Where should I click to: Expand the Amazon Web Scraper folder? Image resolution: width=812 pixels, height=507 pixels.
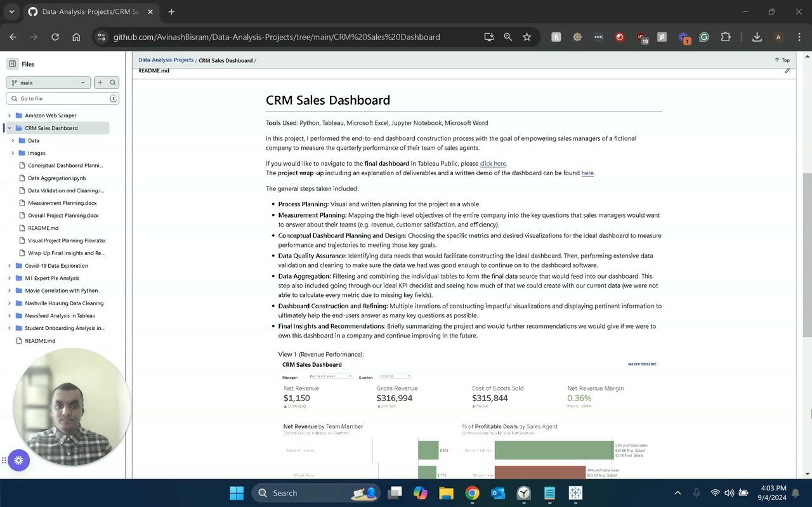10,115
